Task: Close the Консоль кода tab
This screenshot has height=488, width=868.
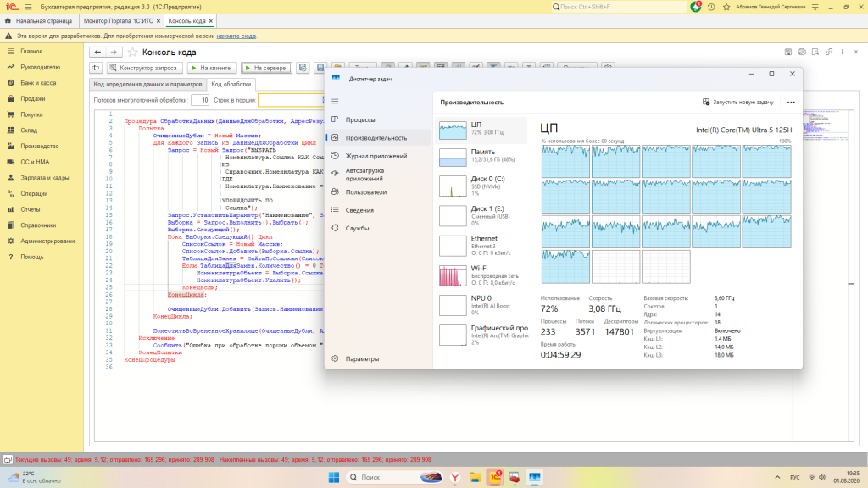Action: (211, 21)
